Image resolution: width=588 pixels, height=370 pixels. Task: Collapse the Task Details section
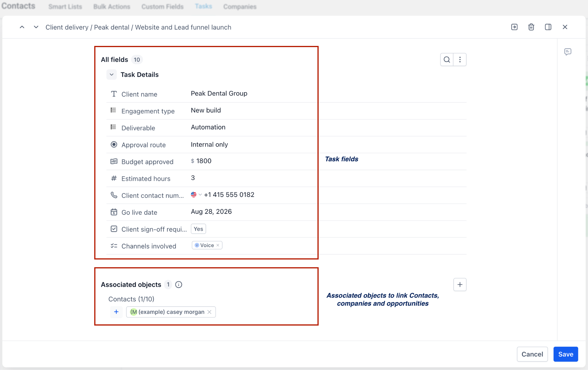pos(112,75)
